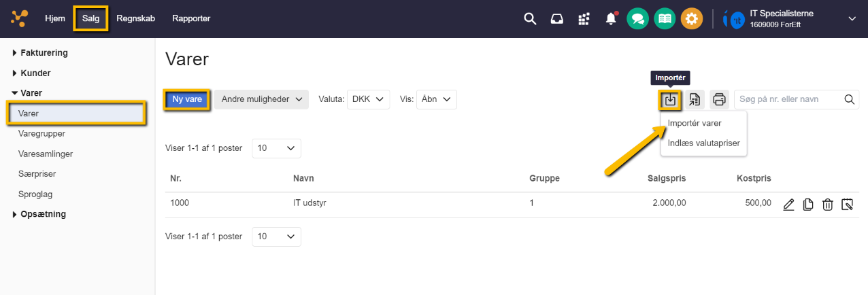
Task: Click the print icon button
Action: 719,99
